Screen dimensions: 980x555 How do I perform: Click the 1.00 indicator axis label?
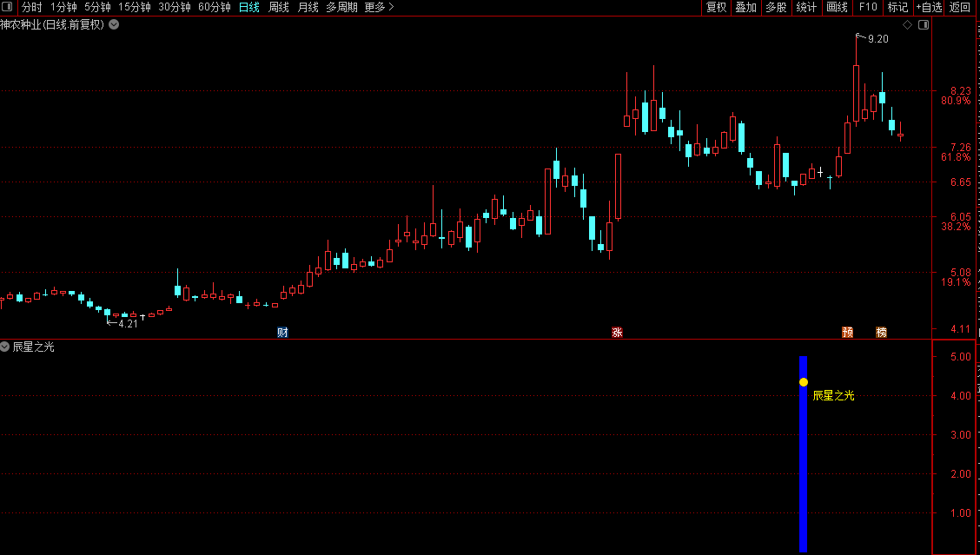[961, 513]
